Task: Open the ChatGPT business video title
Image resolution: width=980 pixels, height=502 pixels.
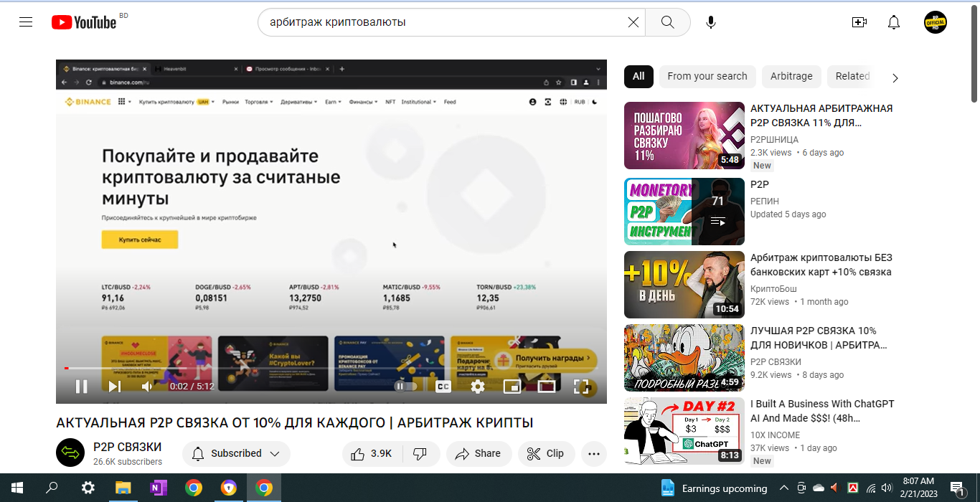Action: tap(822, 411)
